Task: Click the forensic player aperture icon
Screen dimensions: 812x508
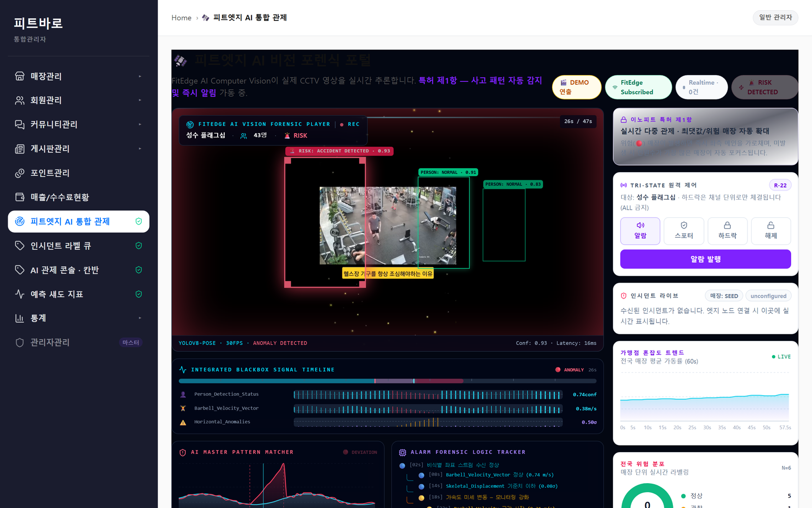Action: coord(190,124)
